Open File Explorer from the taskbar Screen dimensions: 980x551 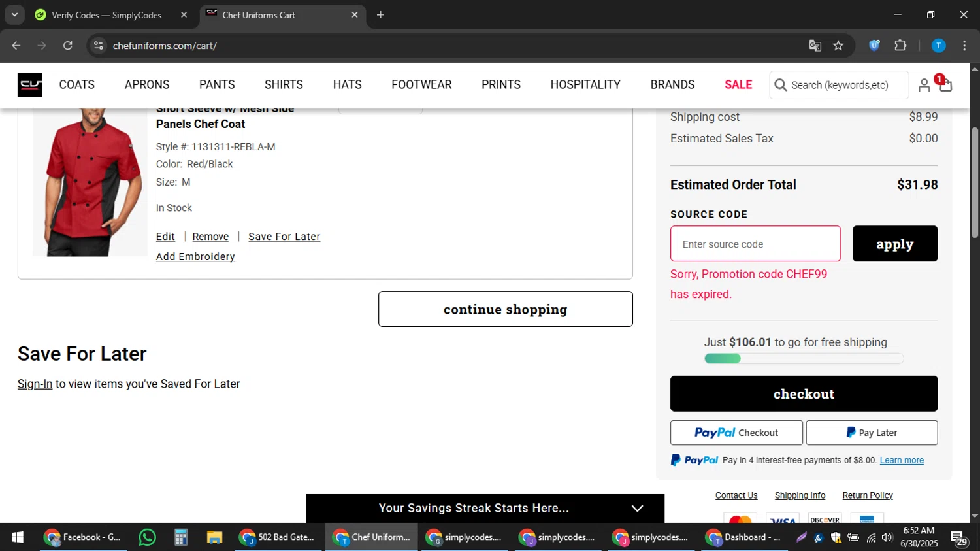tap(214, 537)
